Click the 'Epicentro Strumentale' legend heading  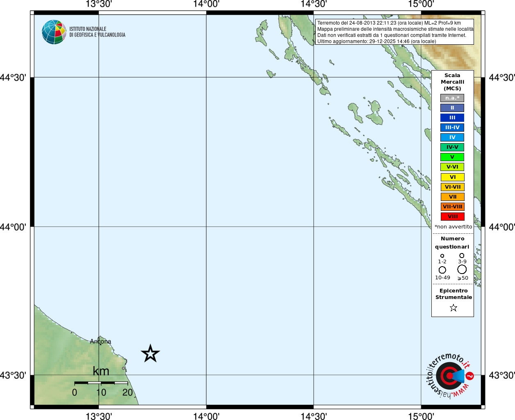pyautogui.click(x=453, y=294)
